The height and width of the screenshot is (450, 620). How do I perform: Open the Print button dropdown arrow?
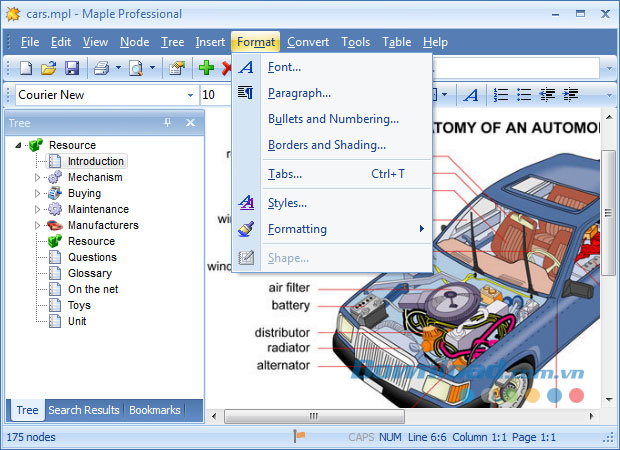(x=118, y=68)
